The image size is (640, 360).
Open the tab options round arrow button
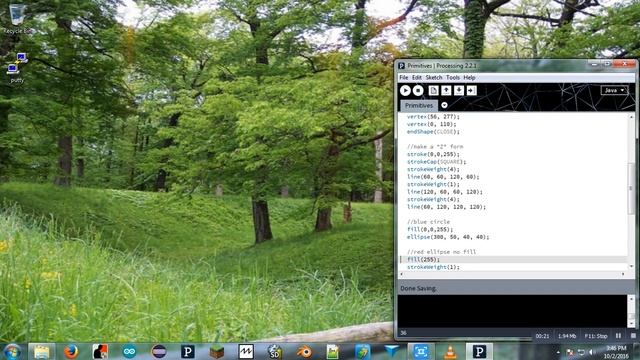pos(444,105)
